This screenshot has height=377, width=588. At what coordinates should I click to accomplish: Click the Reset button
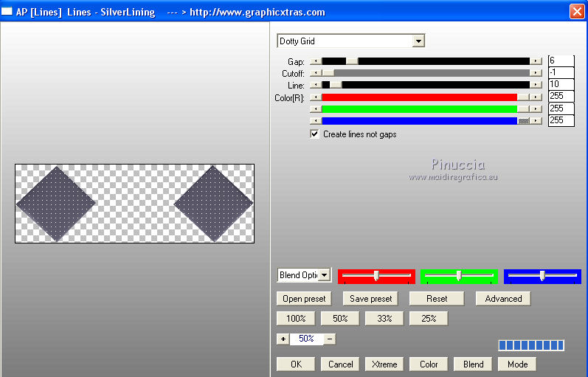point(437,299)
